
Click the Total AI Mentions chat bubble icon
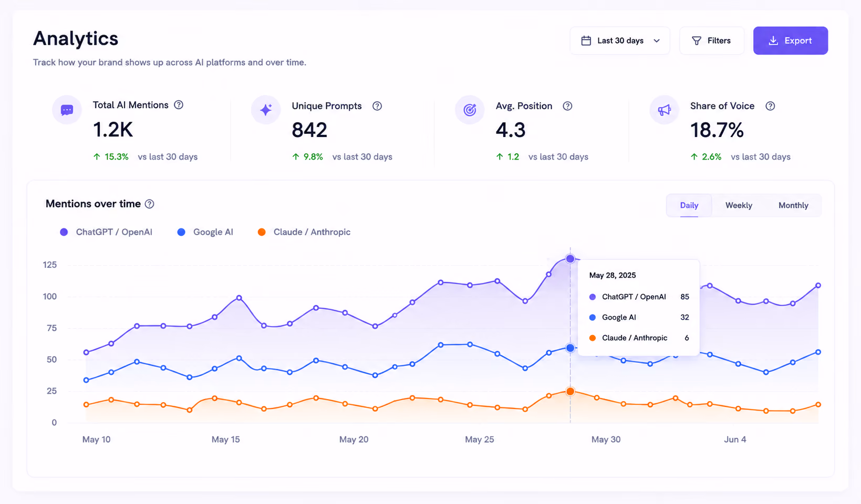[67, 110]
